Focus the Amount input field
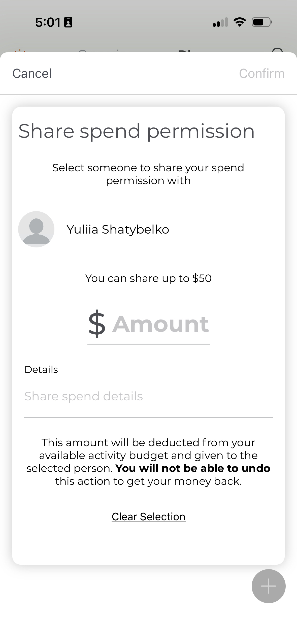Screen dimensions: 297x644 (x=161, y=324)
